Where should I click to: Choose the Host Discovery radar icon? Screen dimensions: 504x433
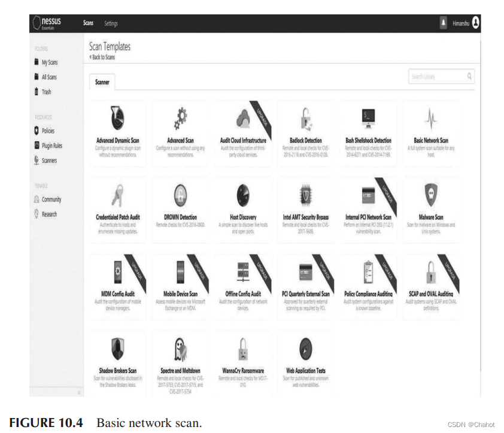(243, 195)
